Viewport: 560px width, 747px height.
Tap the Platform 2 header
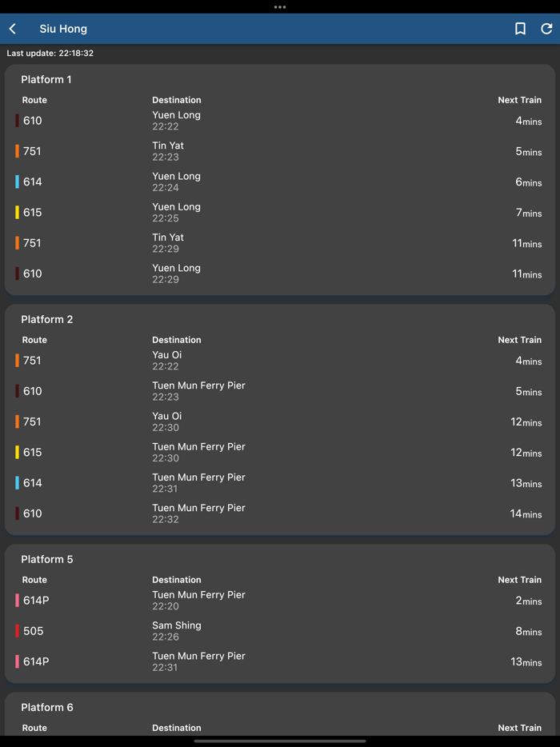coord(46,319)
